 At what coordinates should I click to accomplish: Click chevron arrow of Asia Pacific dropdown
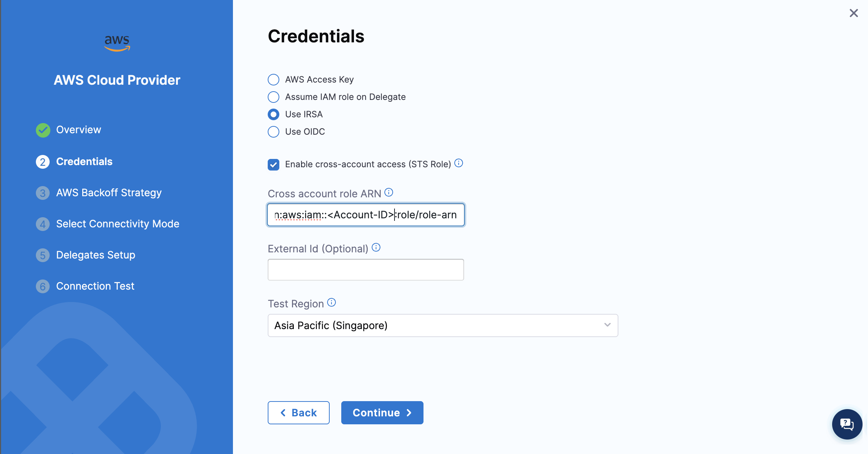click(607, 325)
